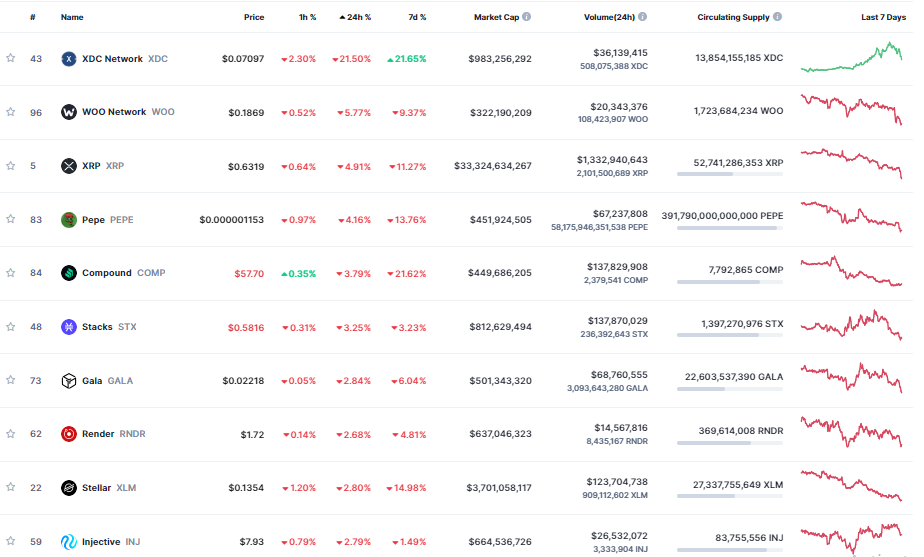Click the XDC Network coin logo

[69, 59]
